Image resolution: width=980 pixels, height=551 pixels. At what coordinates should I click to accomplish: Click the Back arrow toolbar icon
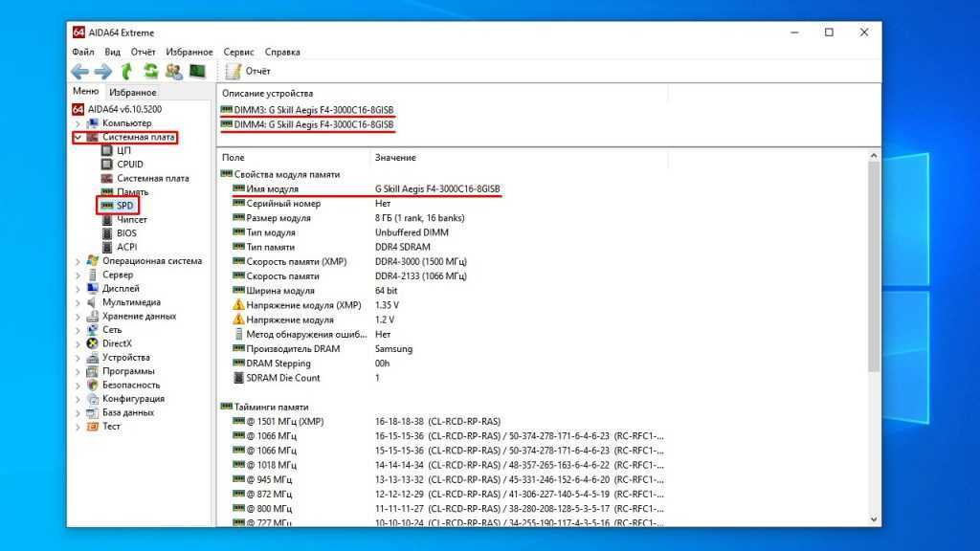(80, 72)
